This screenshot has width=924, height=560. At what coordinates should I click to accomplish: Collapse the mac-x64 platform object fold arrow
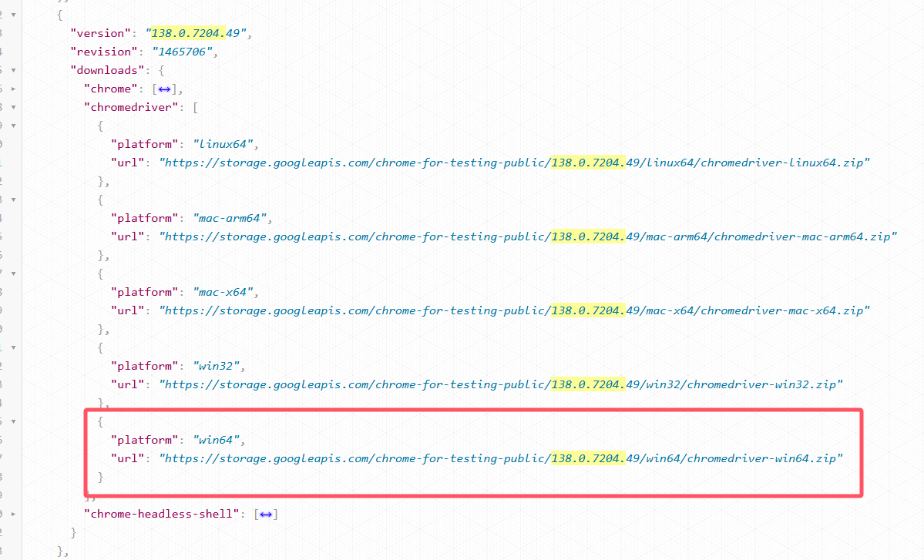13,273
